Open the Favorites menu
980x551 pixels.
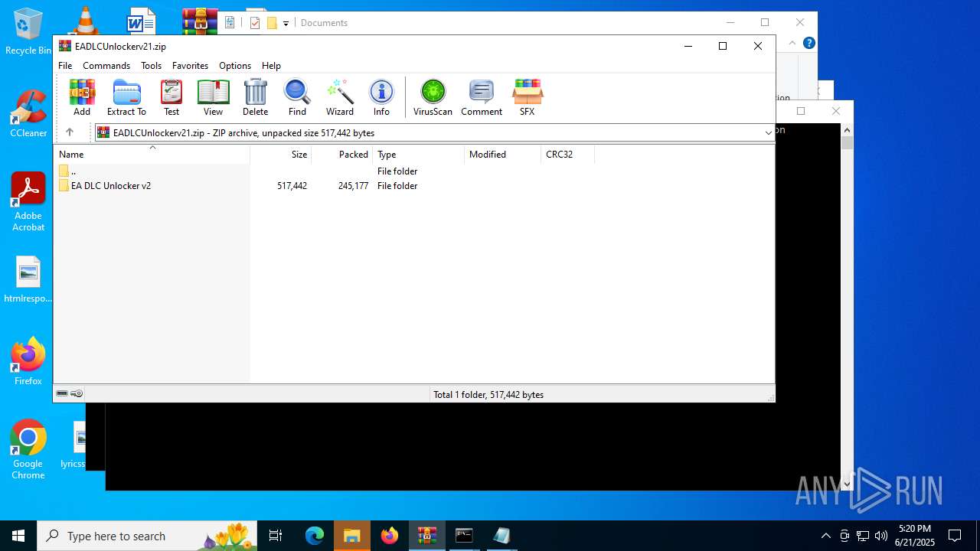(190, 66)
